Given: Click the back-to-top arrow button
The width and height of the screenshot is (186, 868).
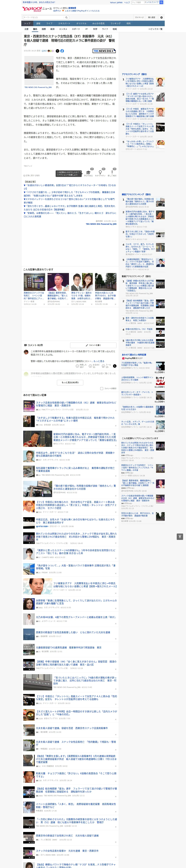Looking at the screenshot, I should [x=180, y=537].
